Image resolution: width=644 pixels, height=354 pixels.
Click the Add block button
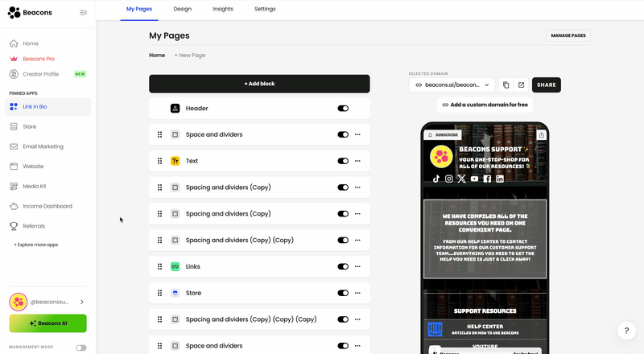tap(259, 84)
